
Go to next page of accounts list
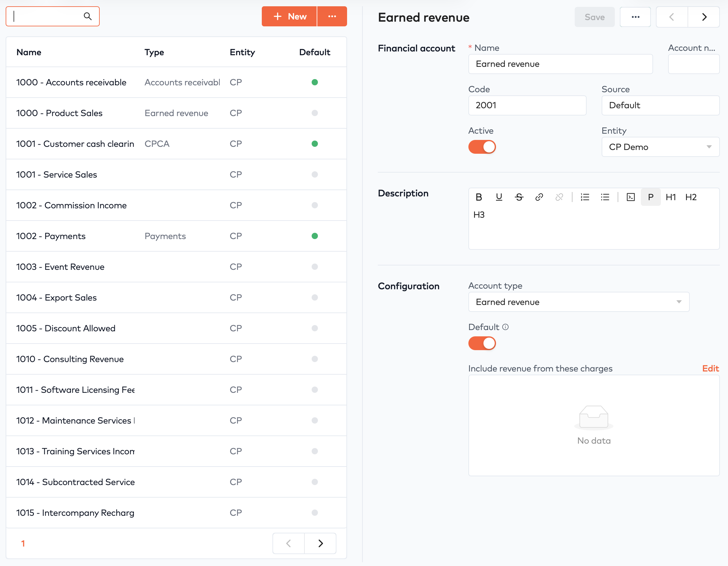pos(320,543)
